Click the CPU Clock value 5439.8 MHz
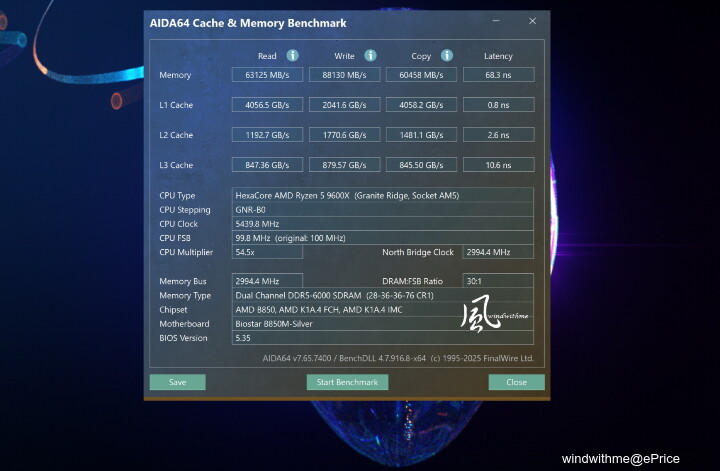The image size is (720, 471). tap(382, 224)
